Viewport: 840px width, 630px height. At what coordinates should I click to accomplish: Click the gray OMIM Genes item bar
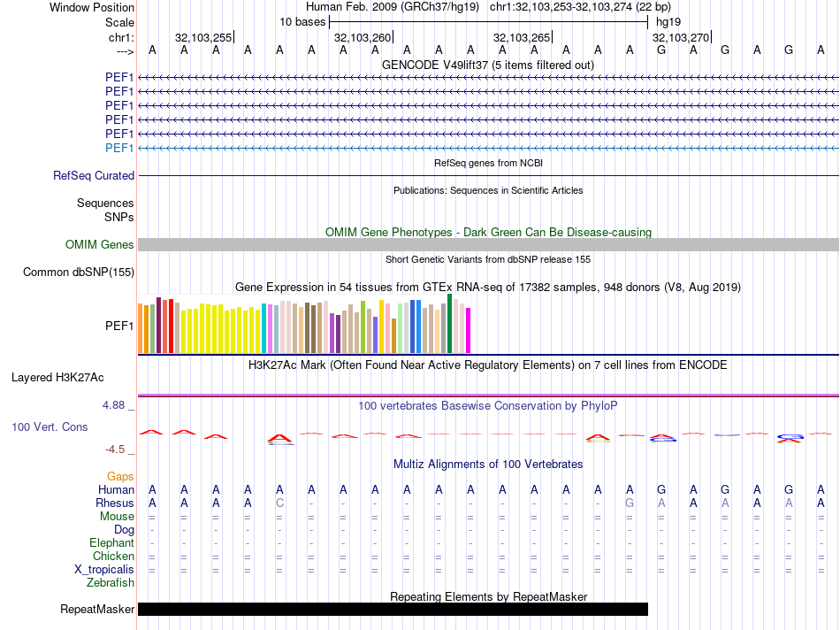click(x=488, y=245)
